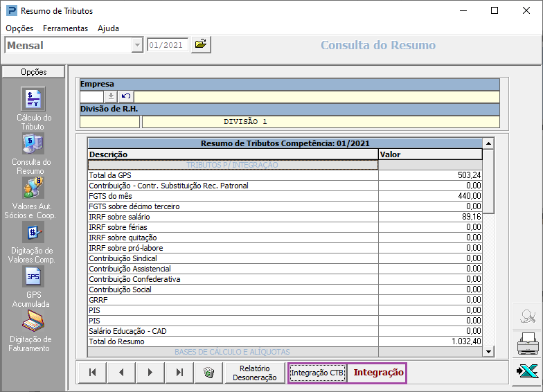543x392 pixels.
Task: Click the Empresa lookup download-arrow button
Action: click(111, 96)
